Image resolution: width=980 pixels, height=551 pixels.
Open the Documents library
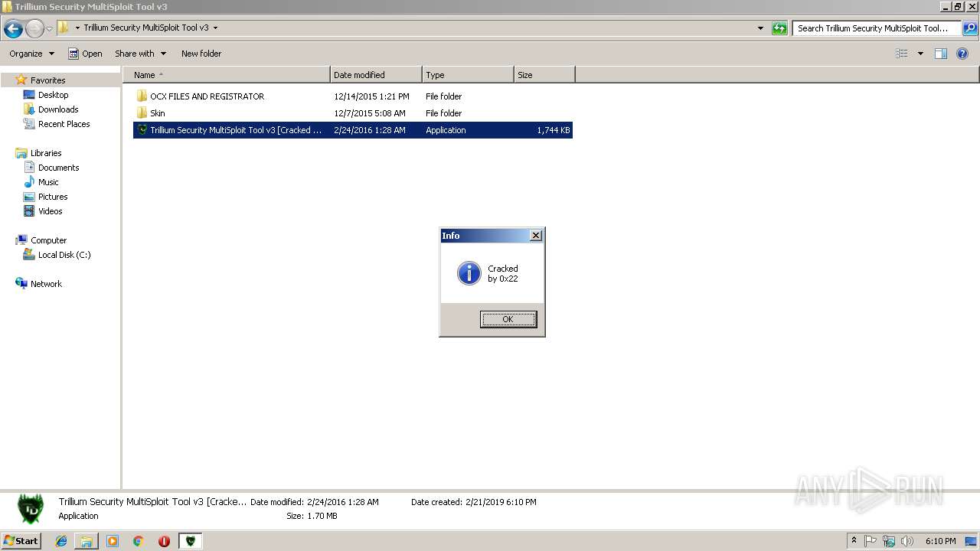pos(58,168)
